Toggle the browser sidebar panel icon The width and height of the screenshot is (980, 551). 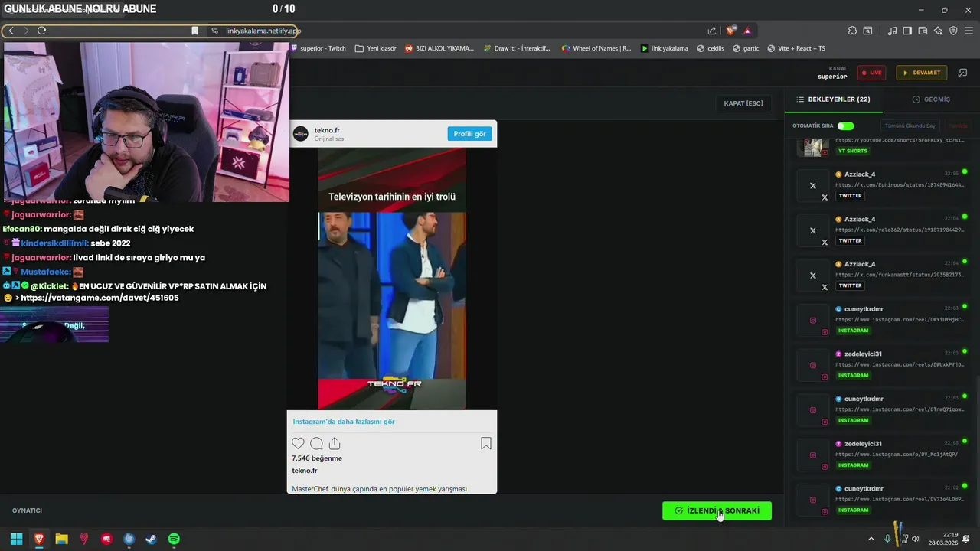[907, 31]
